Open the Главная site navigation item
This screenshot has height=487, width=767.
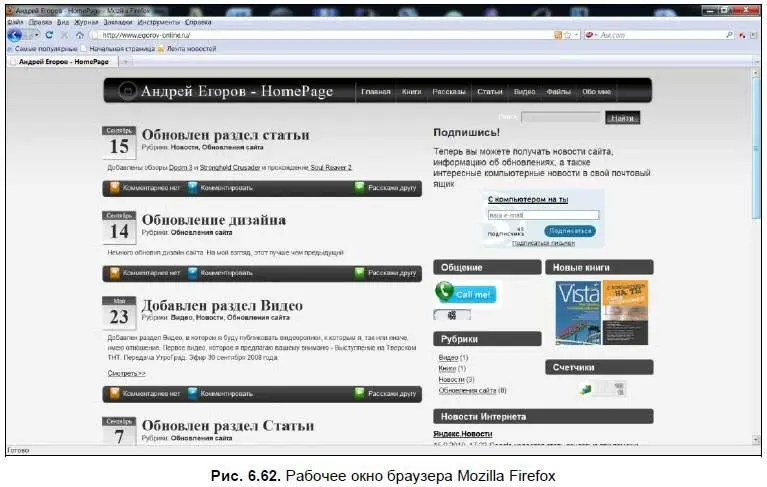click(376, 91)
